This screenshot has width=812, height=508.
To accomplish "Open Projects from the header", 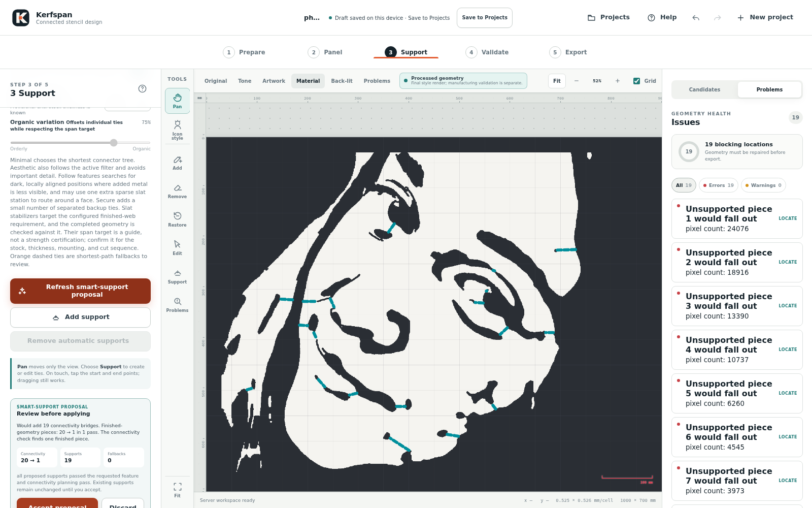I will (608, 17).
